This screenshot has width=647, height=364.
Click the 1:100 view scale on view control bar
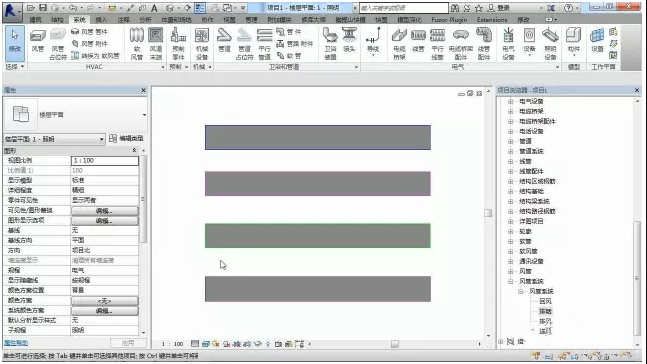click(172, 344)
